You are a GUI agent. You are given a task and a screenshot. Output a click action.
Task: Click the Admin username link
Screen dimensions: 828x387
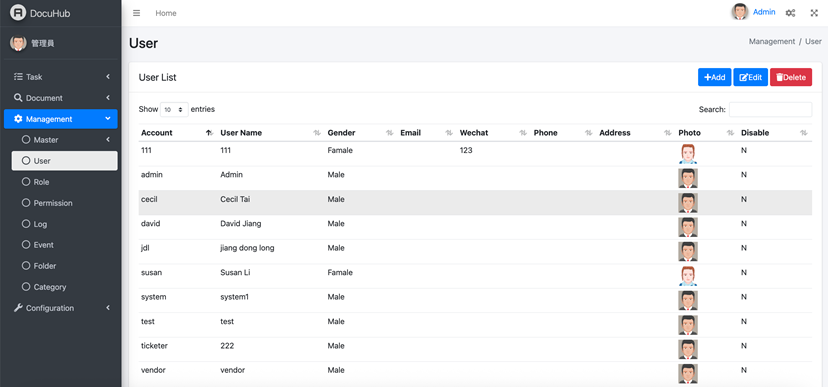pos(764,12)
